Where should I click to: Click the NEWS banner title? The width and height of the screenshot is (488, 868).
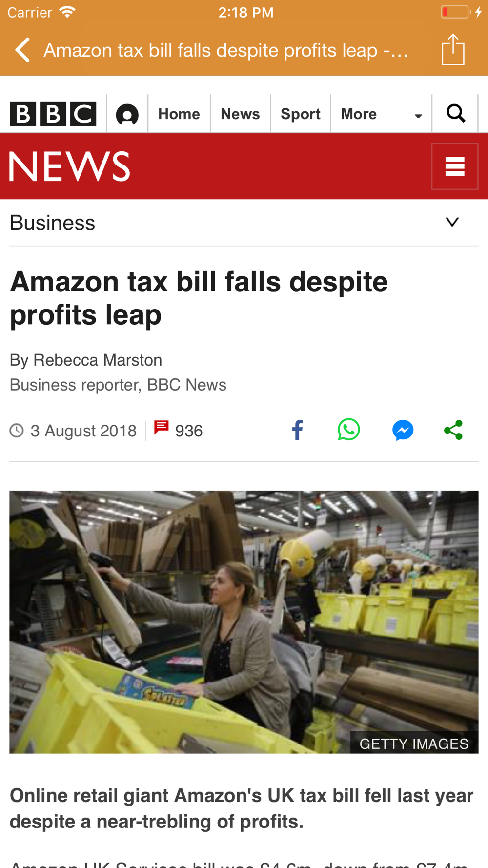pyautogui.click(x=70, y=166)
